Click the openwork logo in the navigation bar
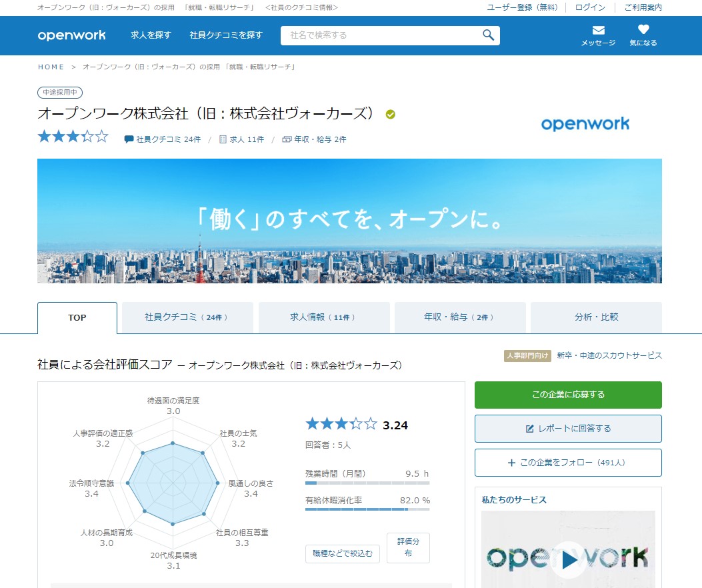Image resolution: width=702 pixels, height=588 pixels. point(71,35)
